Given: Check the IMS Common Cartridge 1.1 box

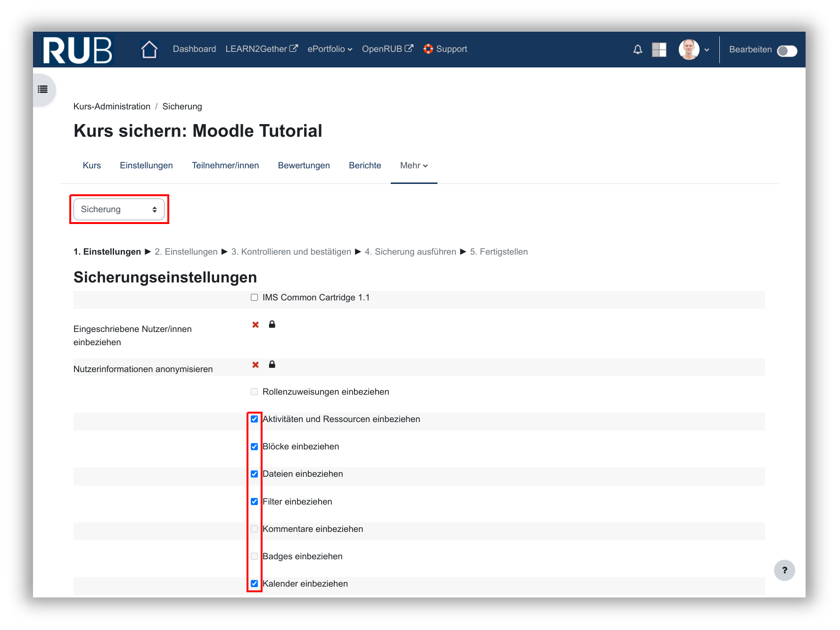Looking at the screenshot, I should pyautogui.click(x=255, y=298).
